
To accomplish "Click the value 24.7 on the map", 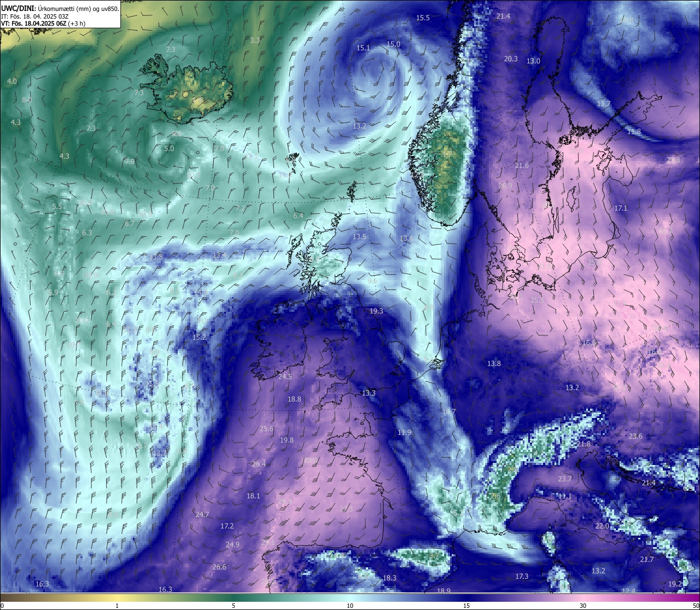I will (x=202, y=515).
